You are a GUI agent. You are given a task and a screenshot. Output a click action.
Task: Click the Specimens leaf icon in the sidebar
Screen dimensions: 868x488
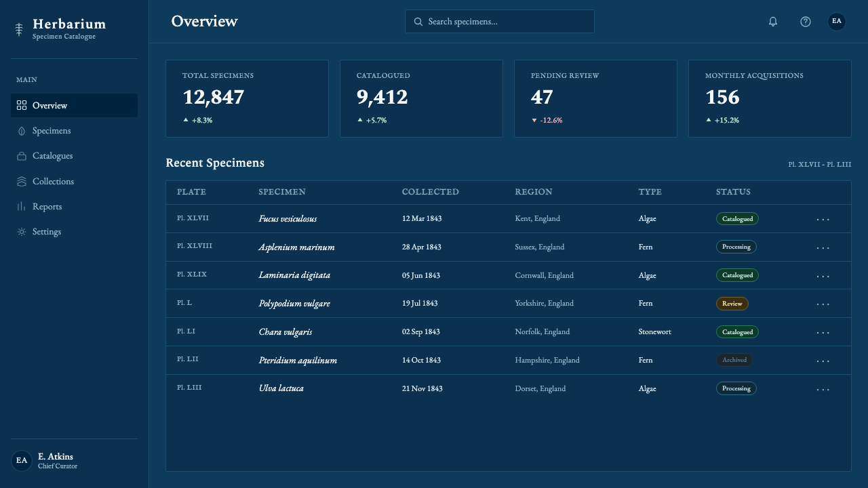coord(22,131)
